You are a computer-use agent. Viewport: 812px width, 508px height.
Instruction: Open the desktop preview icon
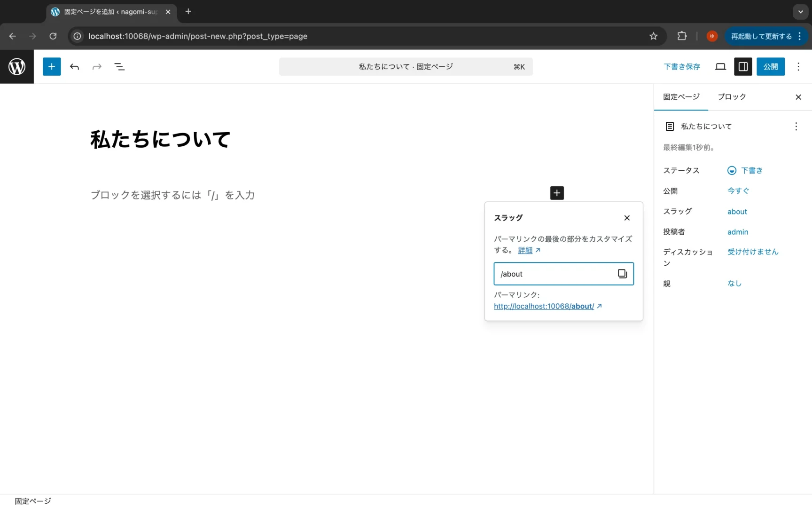pyautogui.click(x=720, y=67)
